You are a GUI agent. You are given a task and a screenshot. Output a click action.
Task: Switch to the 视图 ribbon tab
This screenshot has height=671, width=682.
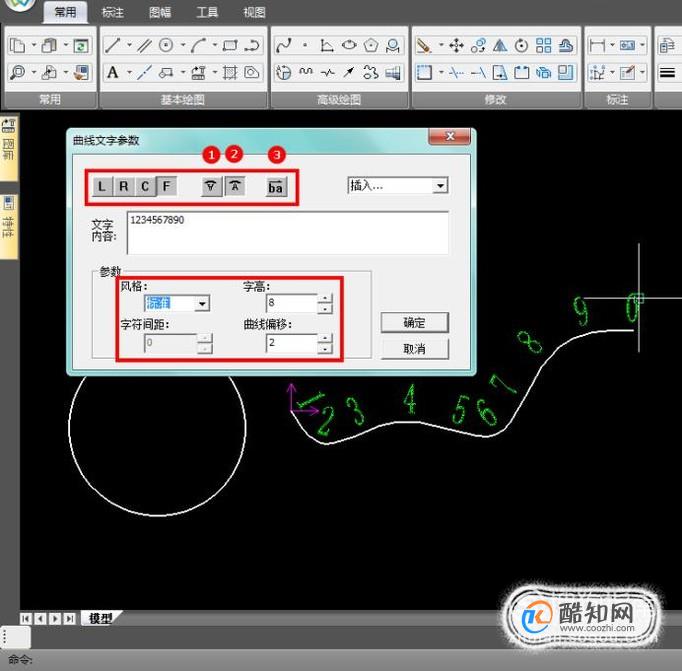[254, 12]
